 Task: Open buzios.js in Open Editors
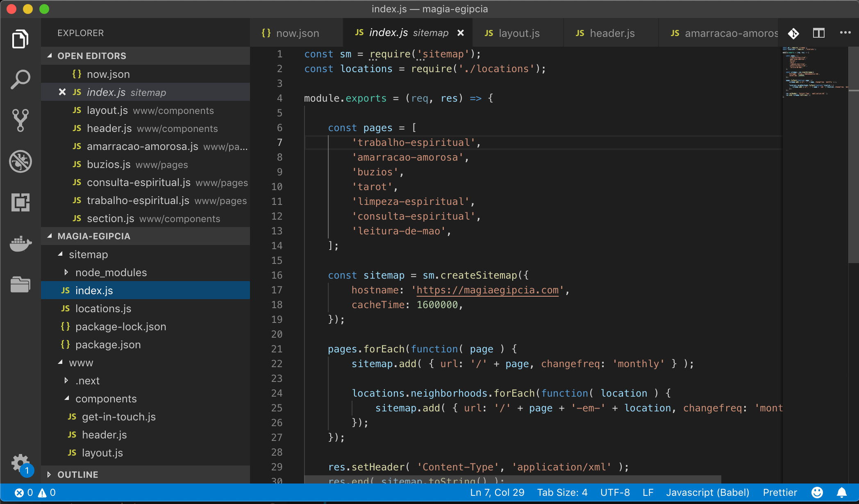145,164
